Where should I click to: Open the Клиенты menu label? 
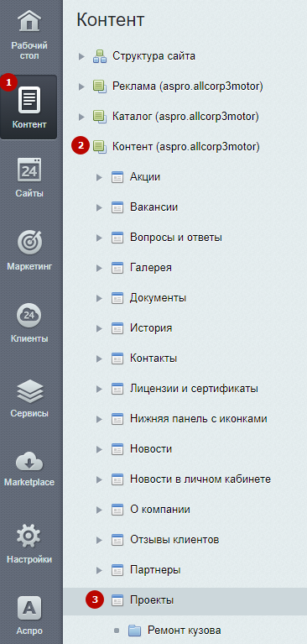click(29, 339)
